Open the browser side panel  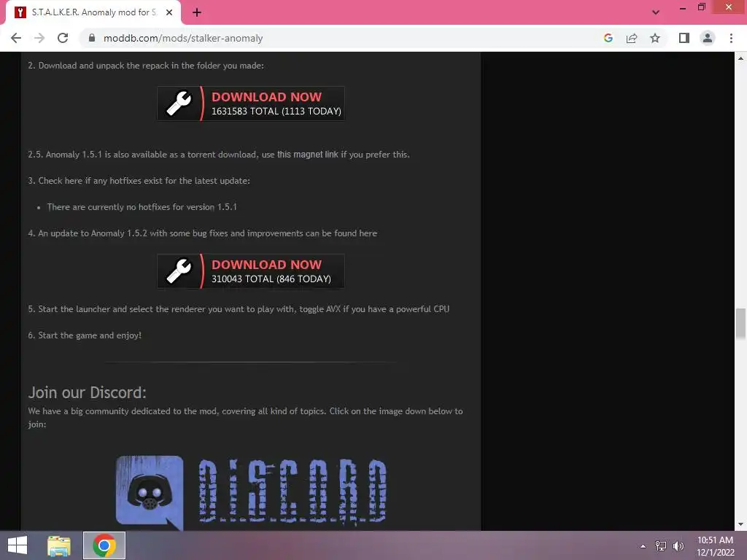684,38
